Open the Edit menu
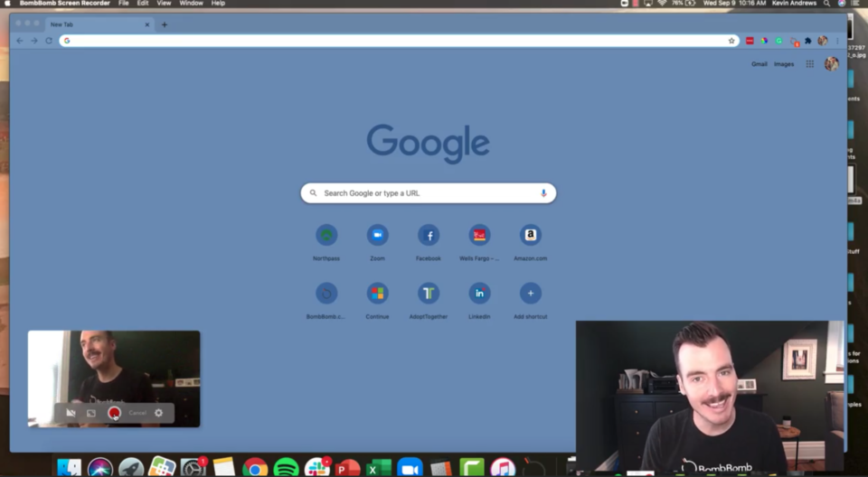Viewport: 868px width, 477px height. (x=143, y=4)
